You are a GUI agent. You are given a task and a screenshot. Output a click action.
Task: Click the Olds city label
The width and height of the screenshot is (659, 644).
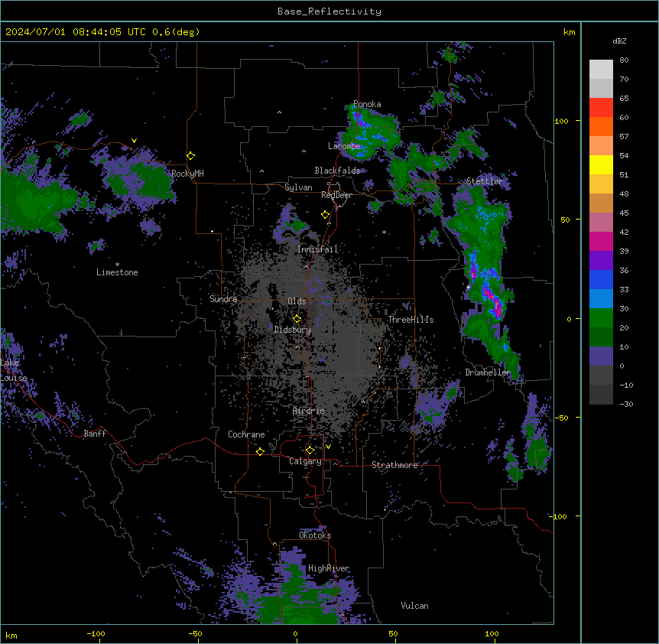point(297,301)
